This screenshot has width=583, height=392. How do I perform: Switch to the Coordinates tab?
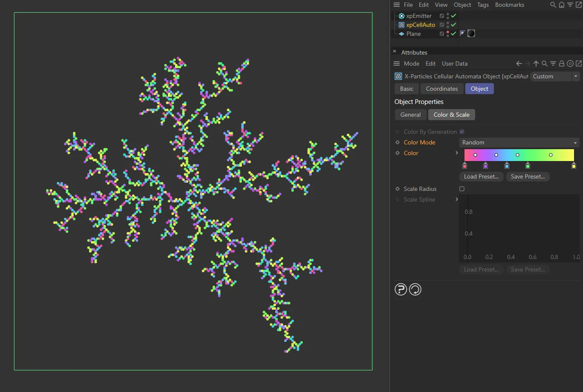441,89
